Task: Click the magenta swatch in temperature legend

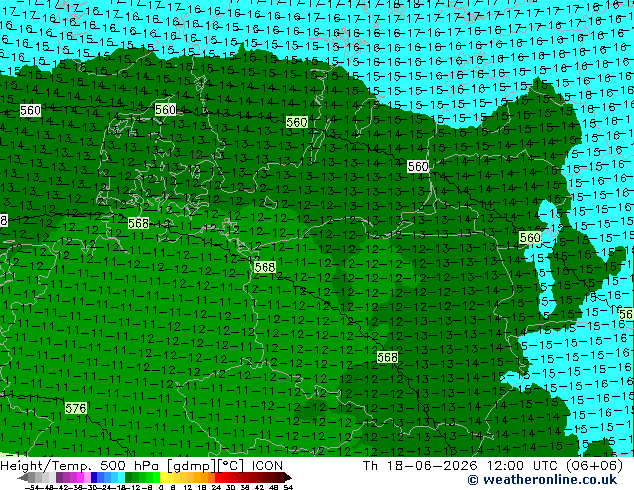Action: tap(80, 477)
